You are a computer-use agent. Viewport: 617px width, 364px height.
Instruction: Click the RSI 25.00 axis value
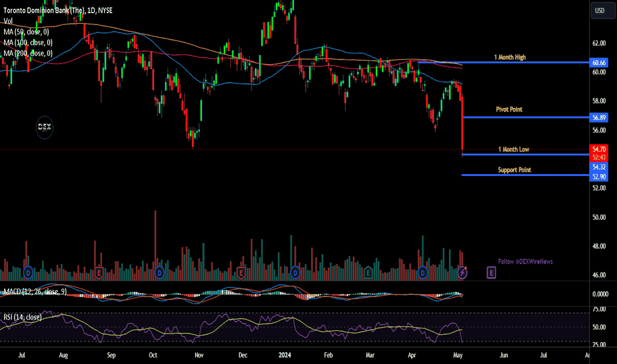[x=599, y=345]
